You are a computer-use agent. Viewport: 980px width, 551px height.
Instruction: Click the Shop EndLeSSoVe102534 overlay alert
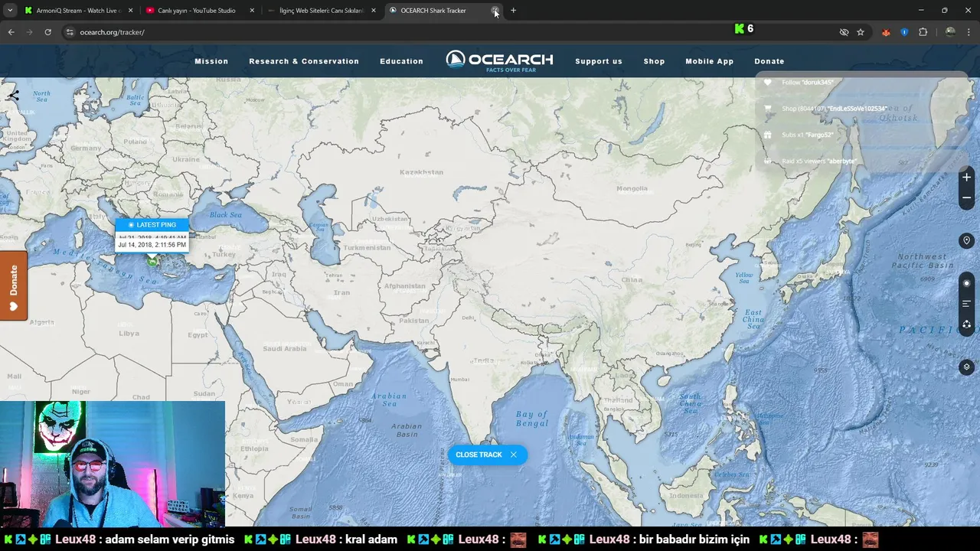pyautogui.click(x=835, y=109)
